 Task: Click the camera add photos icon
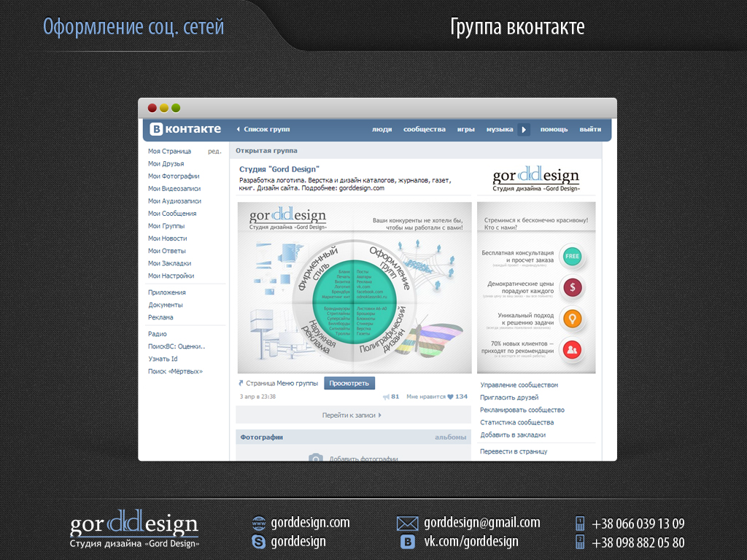click(315, 458)
